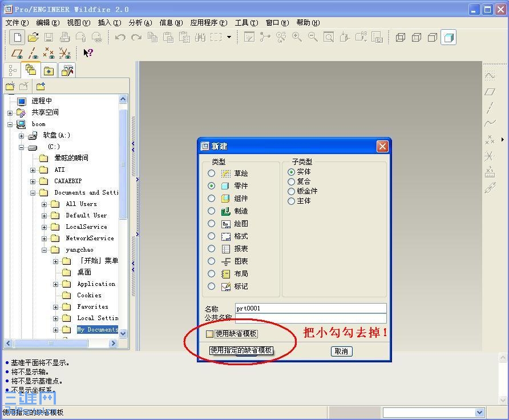Select the My Documents folder
Viewport: 509px width, 420px height.
pos(98,329)
